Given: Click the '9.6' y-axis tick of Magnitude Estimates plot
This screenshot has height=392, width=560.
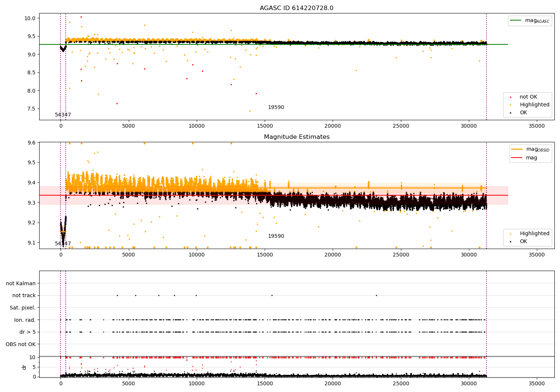Looking at the screenshot, I should tap(32, 143).
